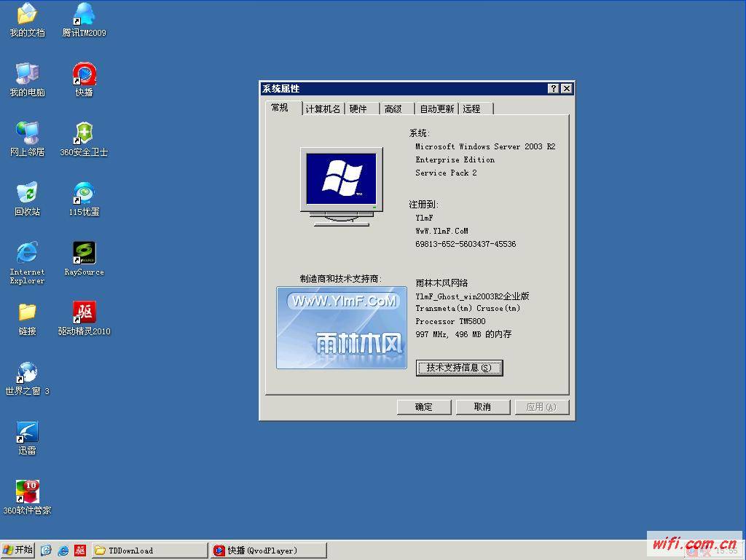746x560 pixels.
Task: Confirm with the 确定 button
Action: coord(424,407)
